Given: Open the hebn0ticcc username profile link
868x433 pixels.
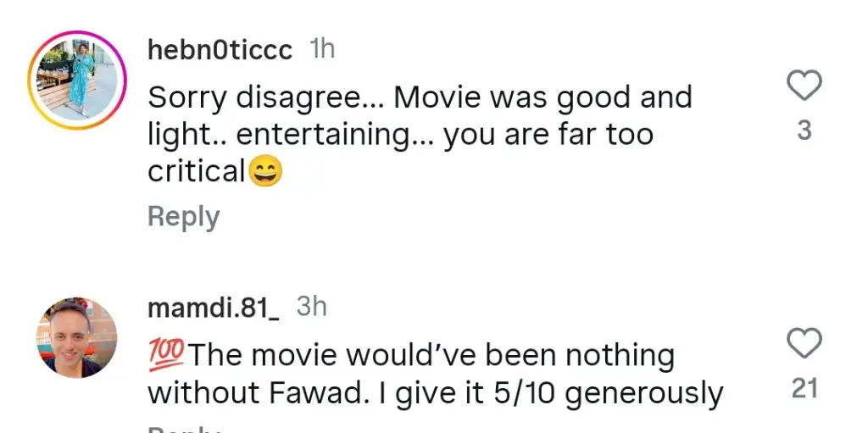Looking at the screenshot, I should pyautogui.click(x=220, y=50).
